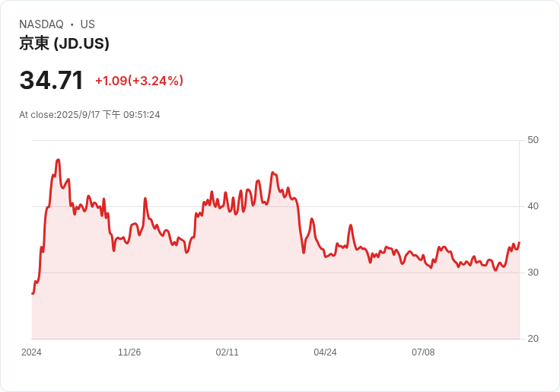The height and width of the screenshot is (392, 560).
Task: Click the 02/11 x-axis date label
Action: coord(228,352)
